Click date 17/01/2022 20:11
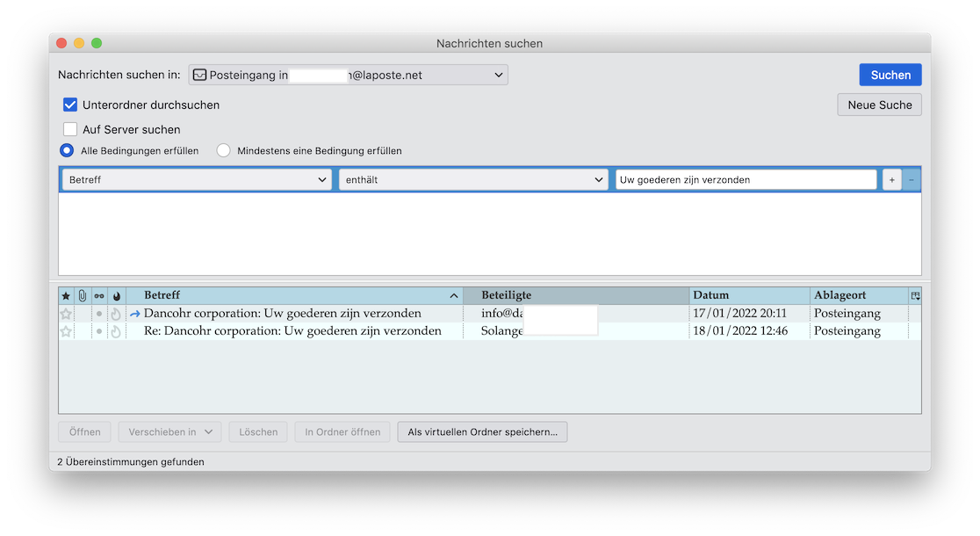Image resolution: width=980 pixels, height=536 pixels. (740, 314)
